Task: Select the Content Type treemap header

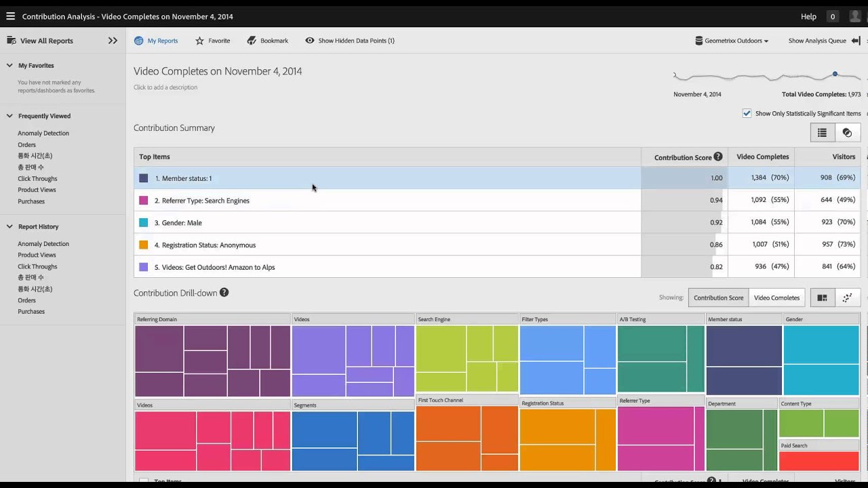Action: tap(819, 404)
